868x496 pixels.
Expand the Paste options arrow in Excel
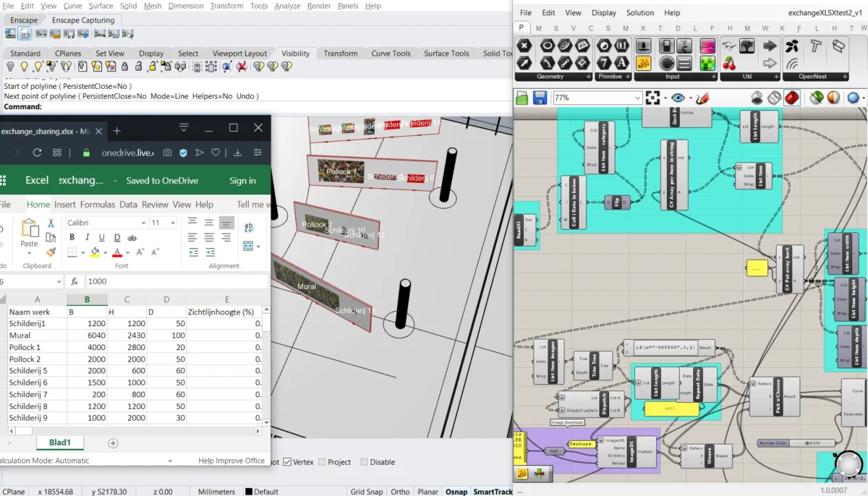(29, 253)
